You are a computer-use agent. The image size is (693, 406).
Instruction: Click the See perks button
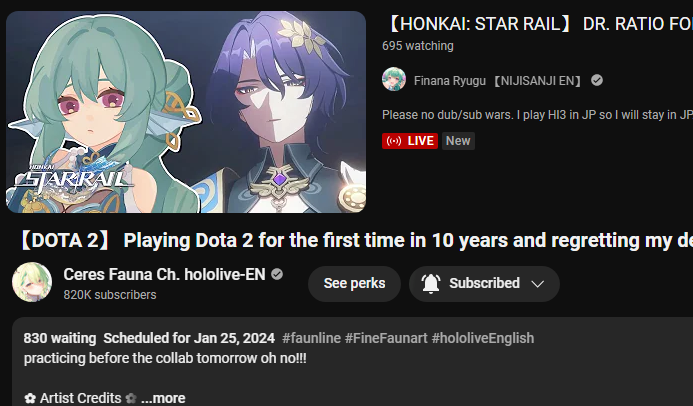tap(354, 283)
